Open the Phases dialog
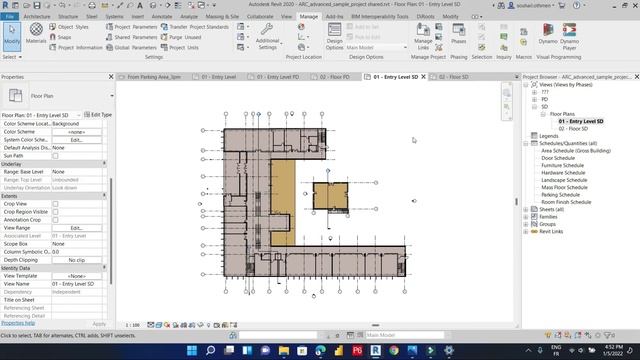 pyautogui.click(x=458, y=33)
